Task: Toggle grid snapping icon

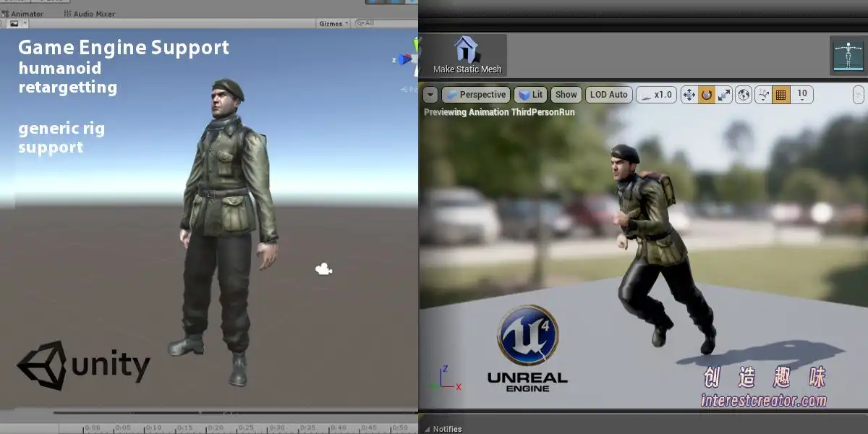Action: (781, 95)
